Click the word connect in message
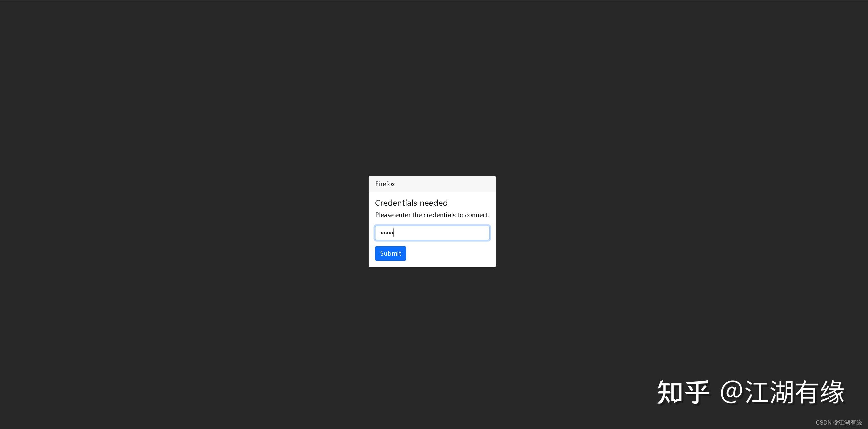This screenshot has width=868, height=429. (x=476, y=215)
